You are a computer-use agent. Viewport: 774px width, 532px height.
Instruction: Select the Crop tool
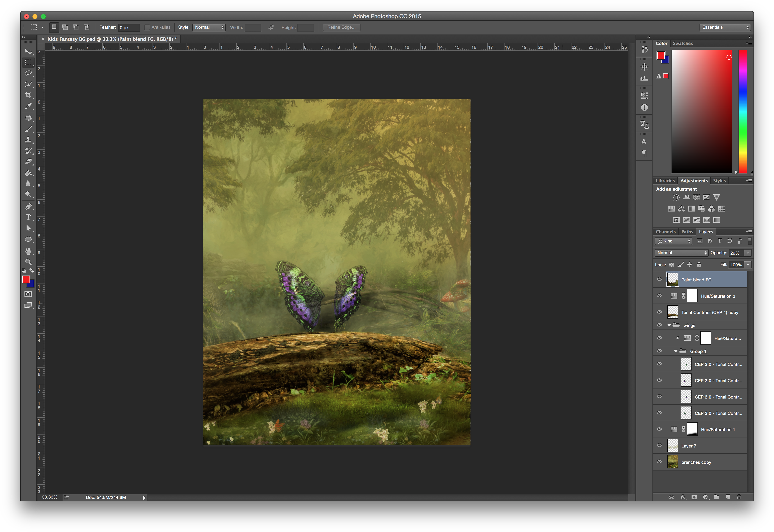(x=28, y=95)
